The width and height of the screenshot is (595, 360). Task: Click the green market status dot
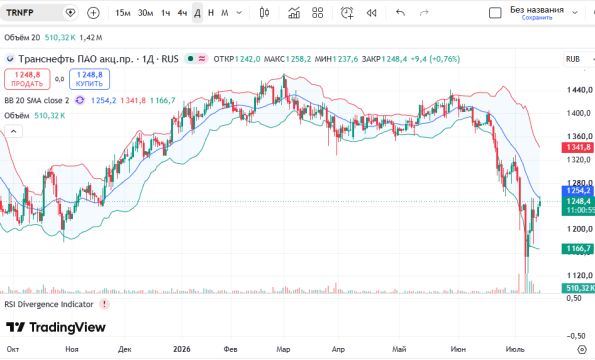(190, 59)
